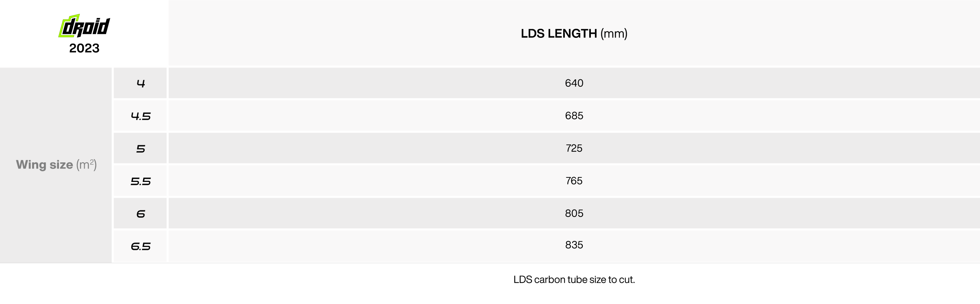Select wing size 6.5 row label
Viewport: 980px width, 304px height.
[141, 247]
